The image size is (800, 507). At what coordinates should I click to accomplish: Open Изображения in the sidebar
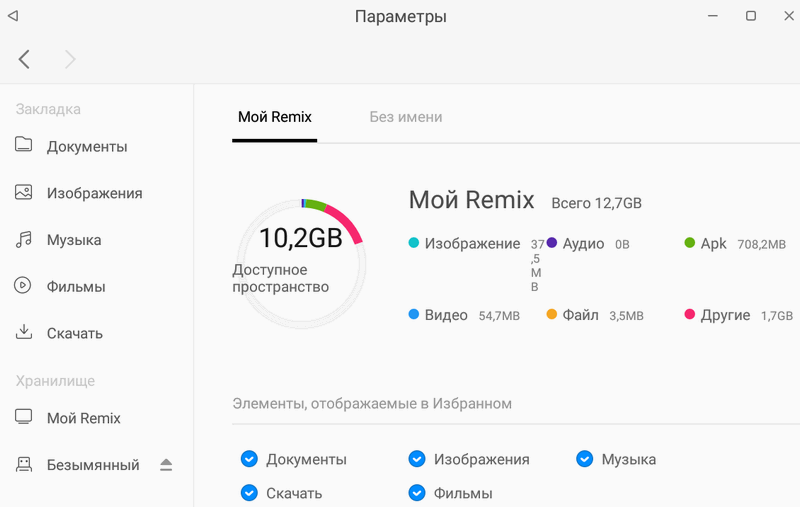97,193
